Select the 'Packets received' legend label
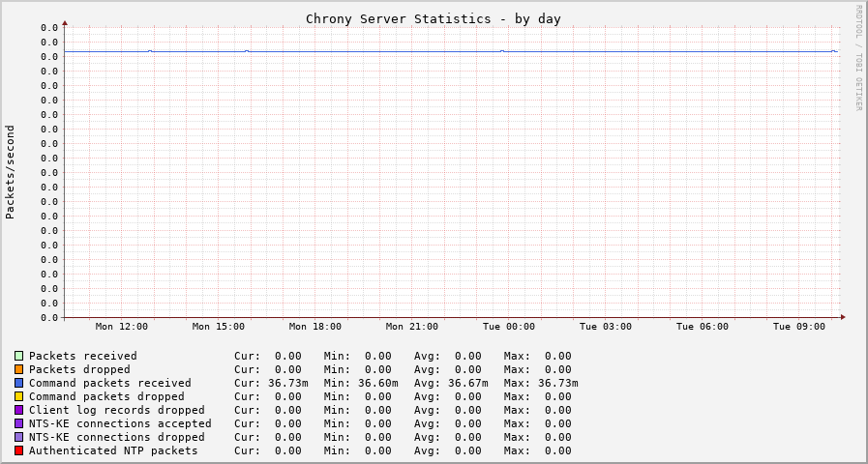Screen dimensions: 868x464 83,356
